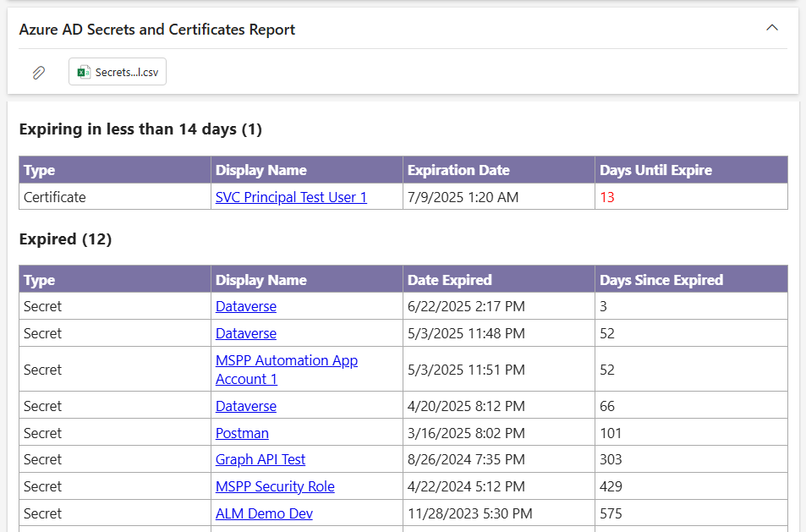This screenshot has height=532, width=806.
Task: Open the SVC Principal Test User 1 link
Action: [291, 197]
